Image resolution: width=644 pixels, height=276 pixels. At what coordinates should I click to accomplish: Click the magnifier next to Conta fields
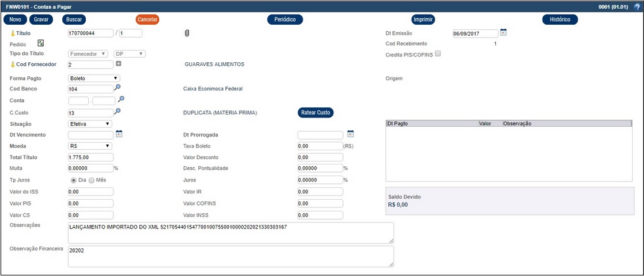coord(121,99)
